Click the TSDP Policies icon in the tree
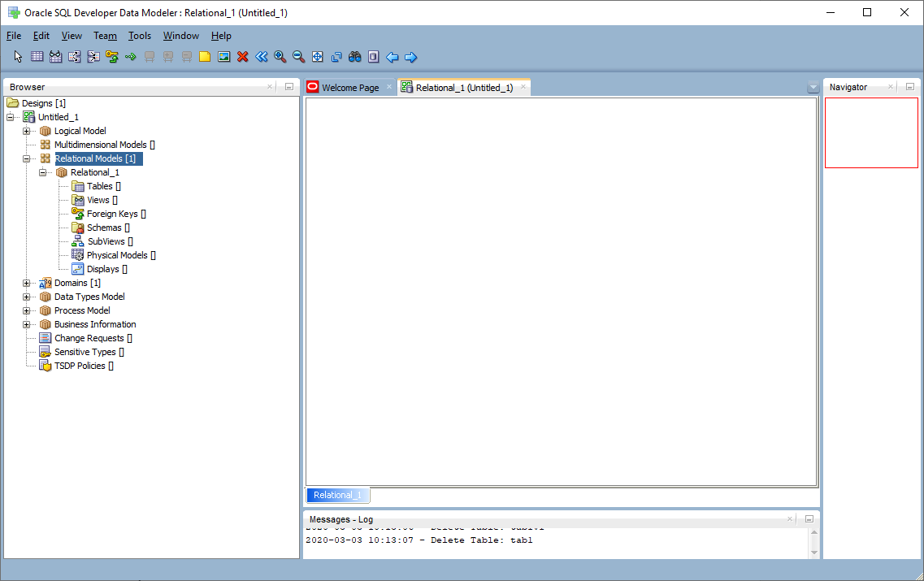The image size is (924, 581). pyautogui.click(x=46, y=366)
